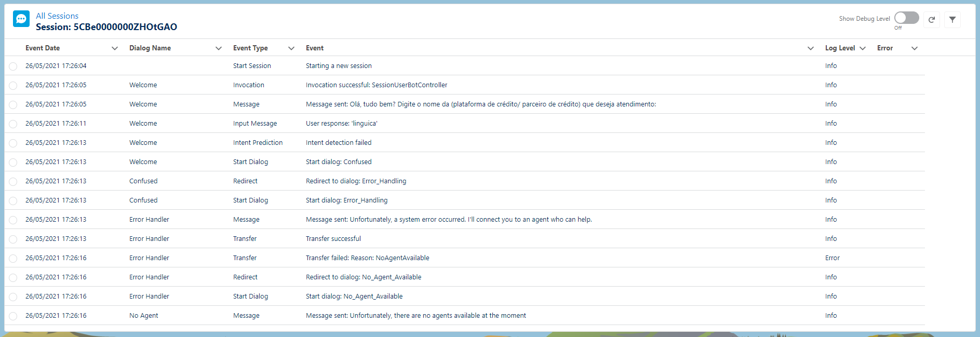Select radio for Start dialog: Confused row

click(x=13, y=163)
